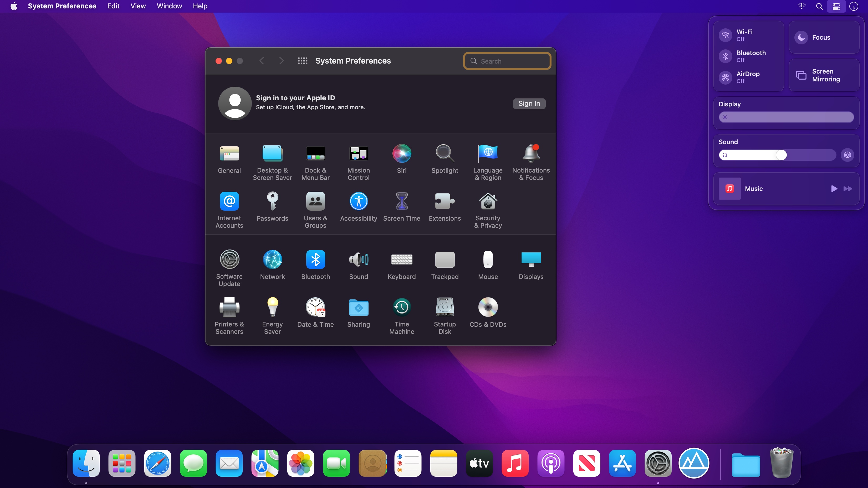Open Accessibility preferences
The height and width of the screenshot is (488, 868).
359,207
